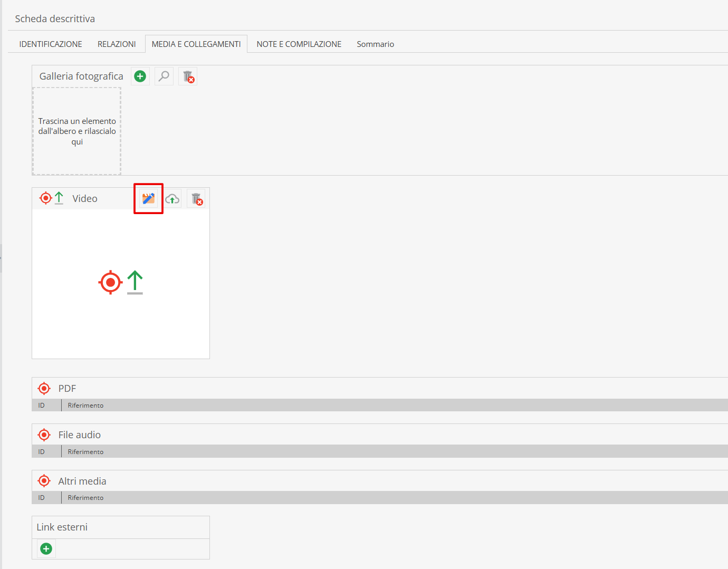The height and width of the screenshot is (569, 728).
Task: Open the RELAZIONI tab
Action: click(x=117, y=44)
